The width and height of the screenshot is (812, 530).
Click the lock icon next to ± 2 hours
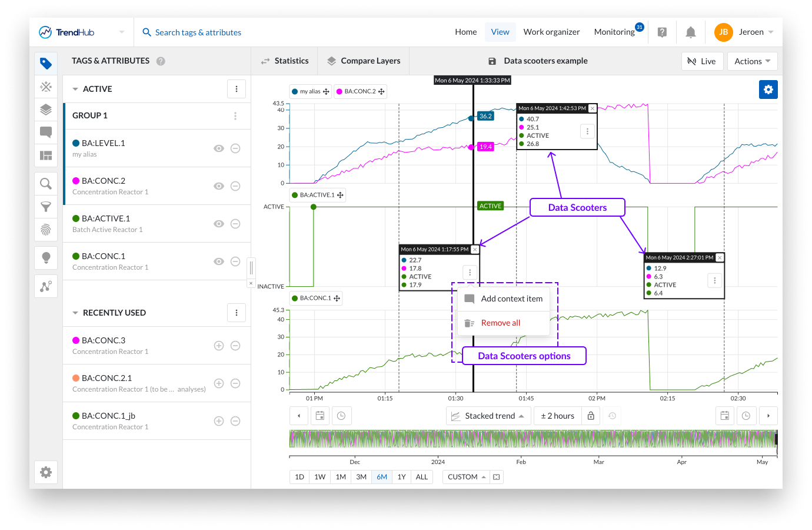(x=591, y=416)
